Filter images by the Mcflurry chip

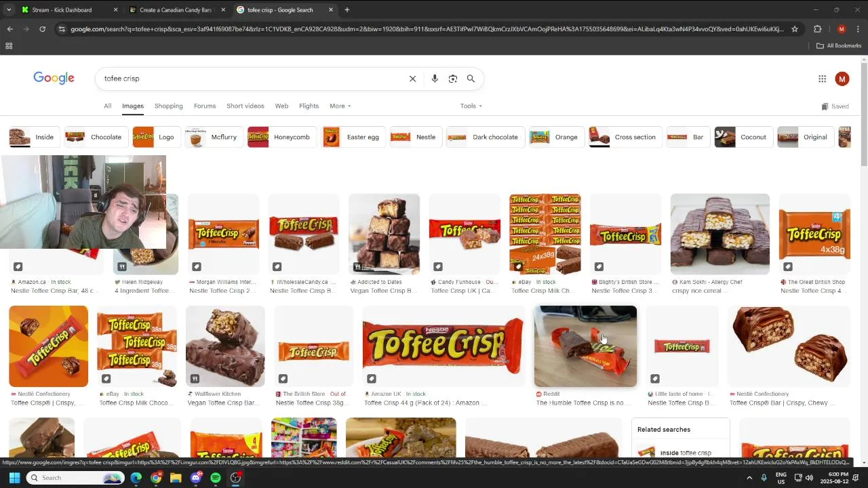[213, 137]
